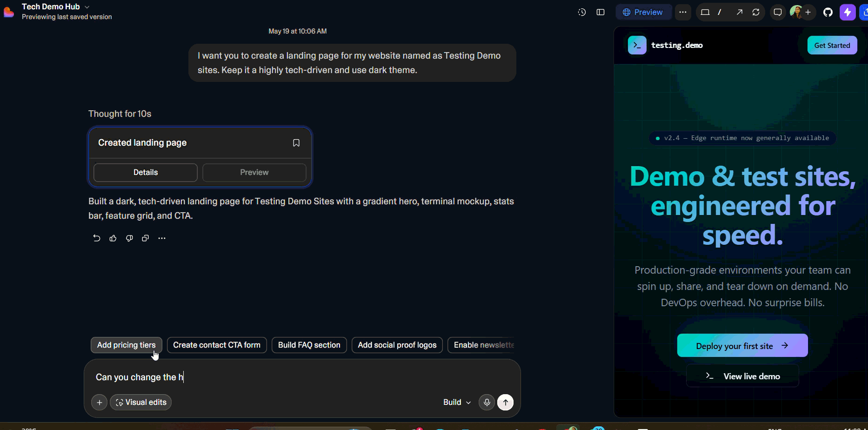Thumbs up the assistant response

coord(113,238)
